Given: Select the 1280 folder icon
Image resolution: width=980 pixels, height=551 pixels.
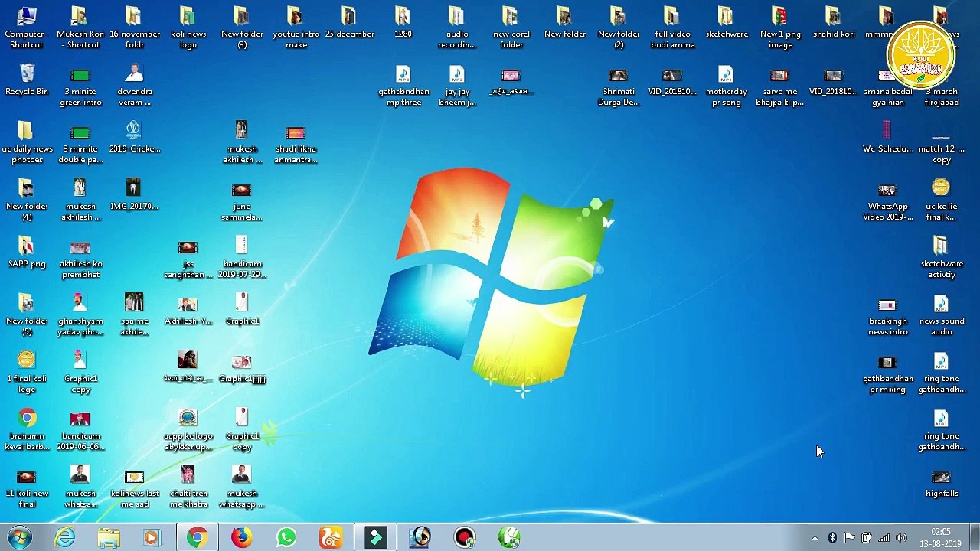Looking at the screenshot, I should (x=403, y=23).
